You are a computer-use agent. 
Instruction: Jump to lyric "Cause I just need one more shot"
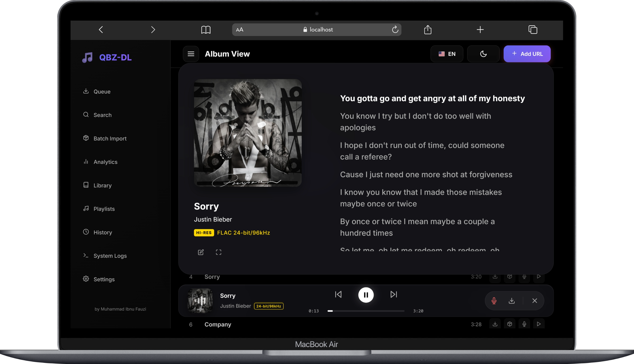426,174
